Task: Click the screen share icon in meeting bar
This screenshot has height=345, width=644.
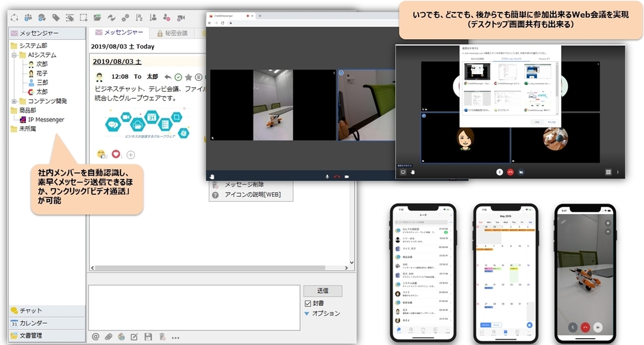Action: pyautogui.click(x=403, y=171)
